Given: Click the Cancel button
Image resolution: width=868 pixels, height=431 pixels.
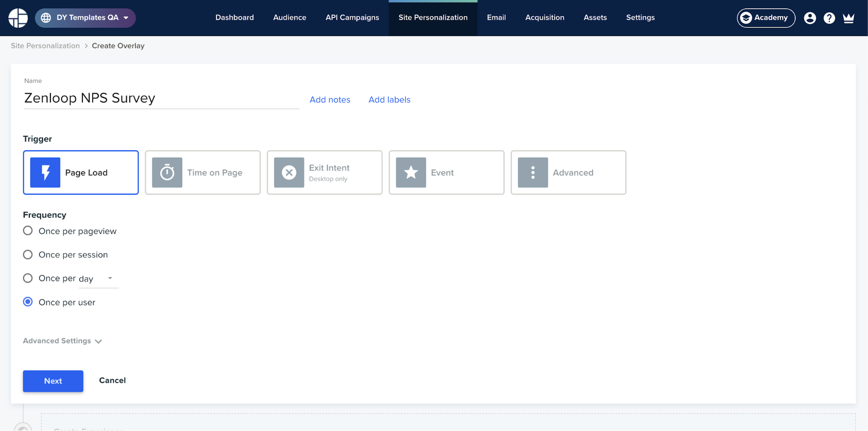Looking at the screenshot, I should 112,381.
